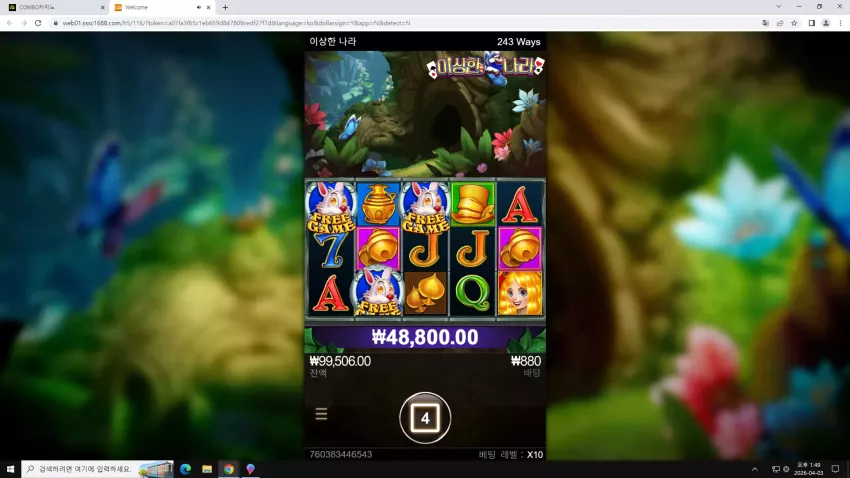This screenshot has height=478, width=850.
Task: Mute the audio on the Welcome tab
Action: (x=198, y=7)
